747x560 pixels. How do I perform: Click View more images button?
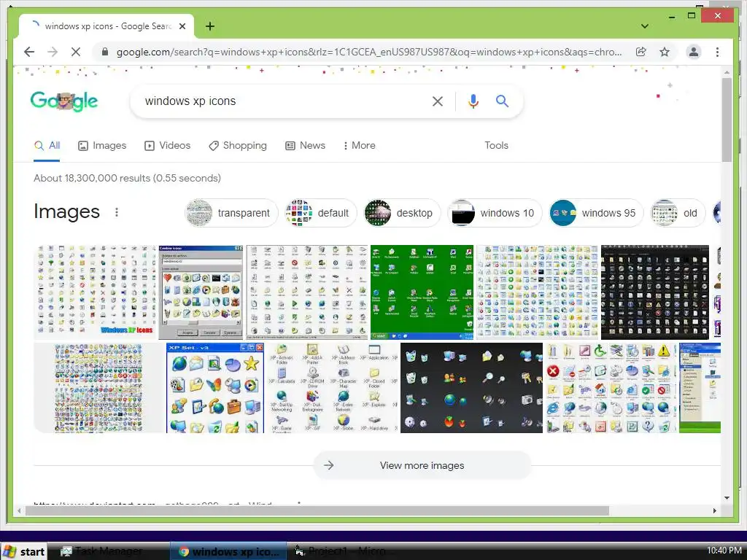[x=422, y=465]
